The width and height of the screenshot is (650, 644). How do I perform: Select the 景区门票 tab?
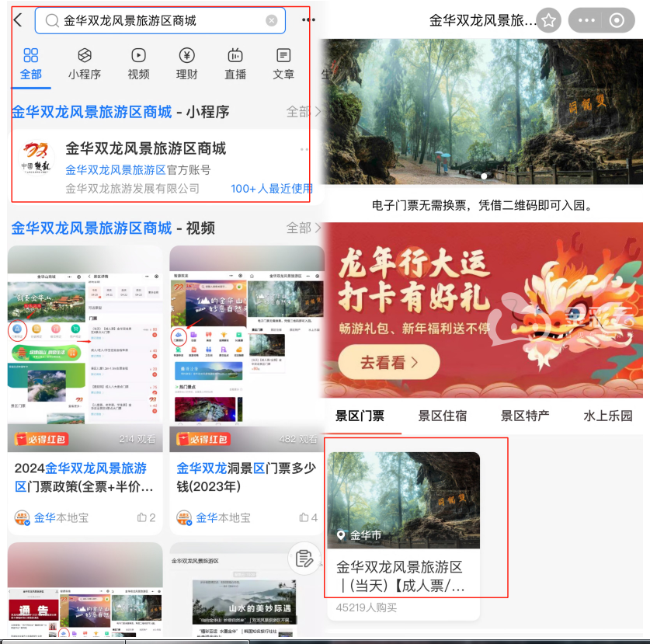click(360, 416)
